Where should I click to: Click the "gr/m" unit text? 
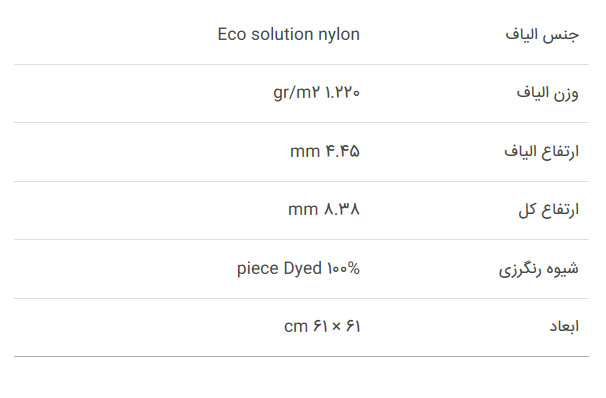292,93
